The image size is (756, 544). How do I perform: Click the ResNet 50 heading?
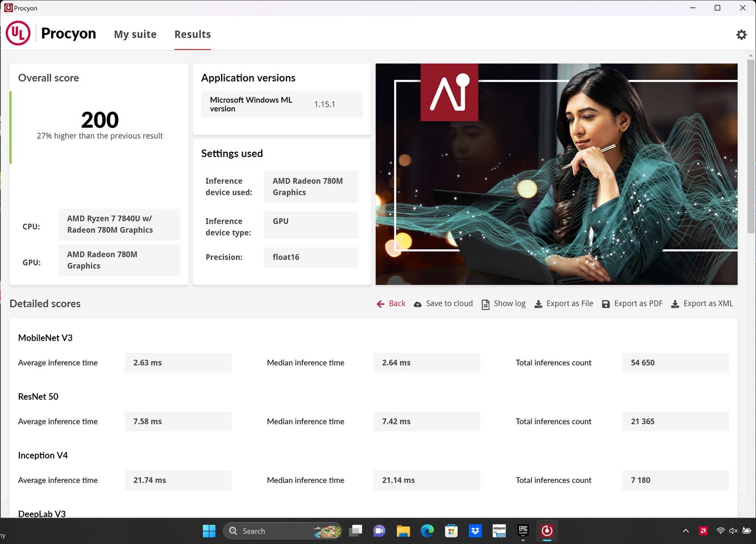[x=38, y=397]
